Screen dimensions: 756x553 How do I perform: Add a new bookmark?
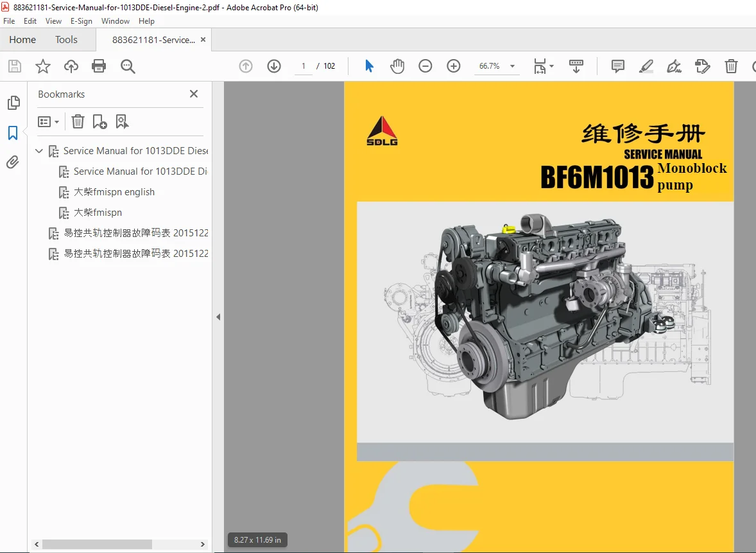100,121
